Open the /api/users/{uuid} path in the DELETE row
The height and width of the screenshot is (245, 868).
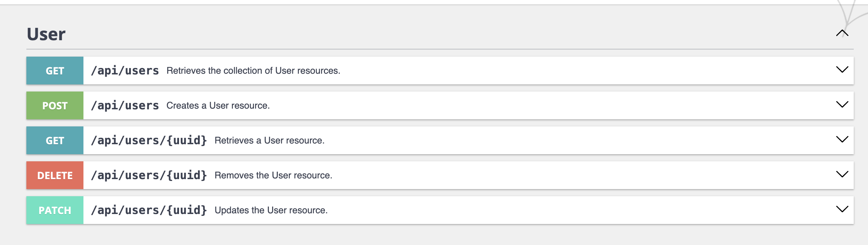(x=149, y=175)
